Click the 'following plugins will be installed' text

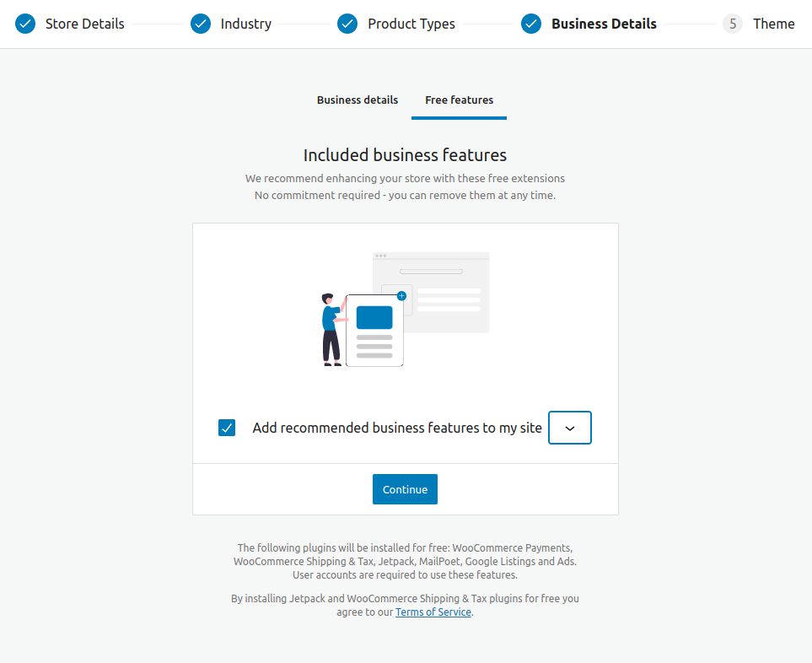click(405, 555)
